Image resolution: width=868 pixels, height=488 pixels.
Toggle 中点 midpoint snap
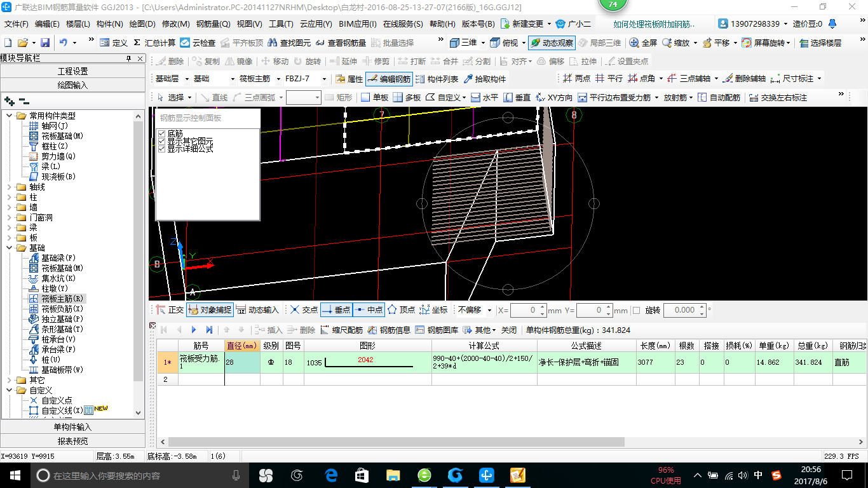click(x=369, y=310)
